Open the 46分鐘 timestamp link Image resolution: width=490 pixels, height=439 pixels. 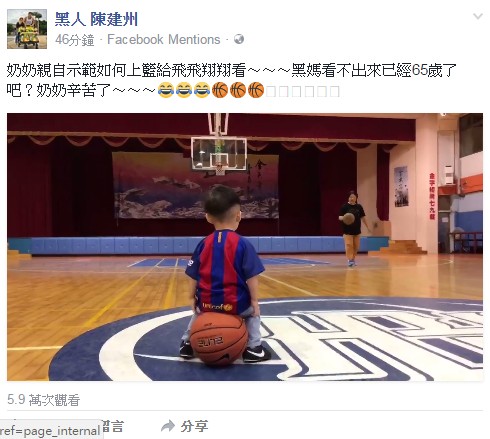[x=74, y=40]
